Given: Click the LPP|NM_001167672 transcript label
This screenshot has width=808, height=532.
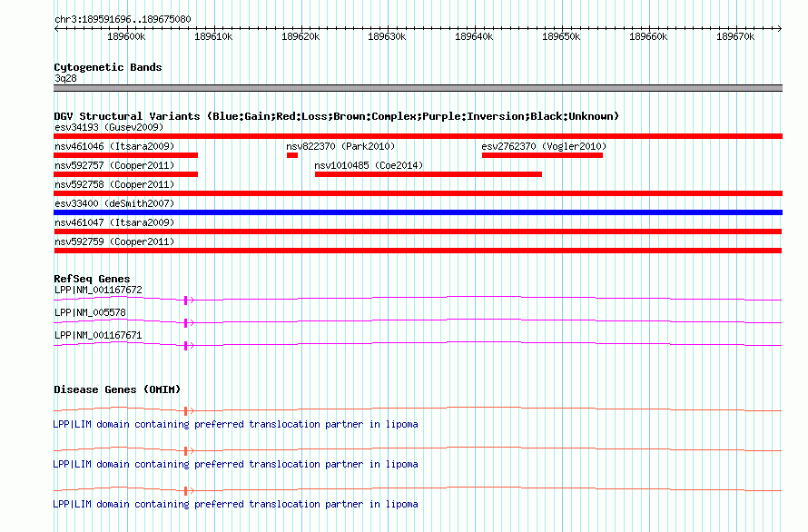Looking at the screenshot, I should click(x=98, y=290).
